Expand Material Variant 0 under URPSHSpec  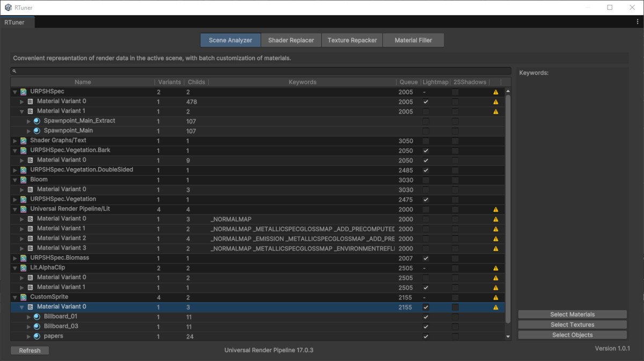click(21, 101)
